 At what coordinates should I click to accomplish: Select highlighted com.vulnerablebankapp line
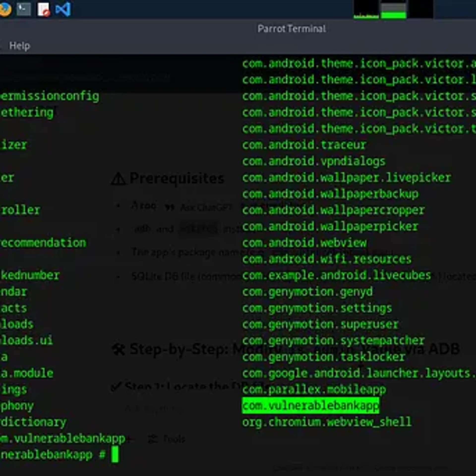(310, 406)
